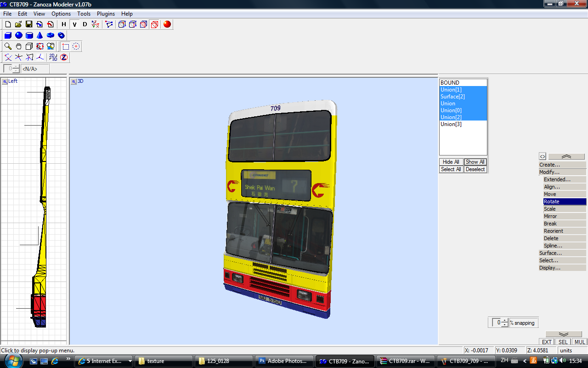Toggle the 2D/3D snapping mode icon
588x368 pixels.
point(53,57)
